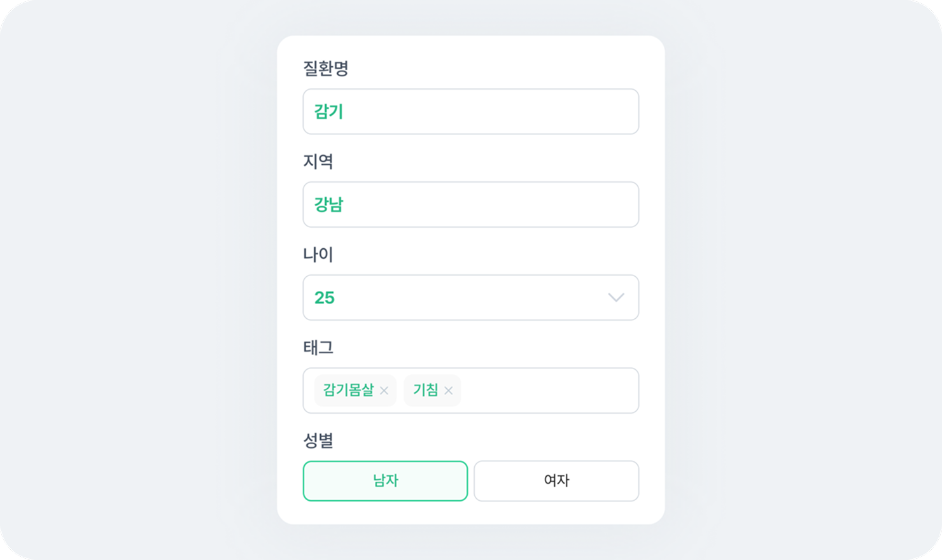Click the chevron arrow in the 나이 field
Viewport: 942px width, 560px height.
[615, 297]
